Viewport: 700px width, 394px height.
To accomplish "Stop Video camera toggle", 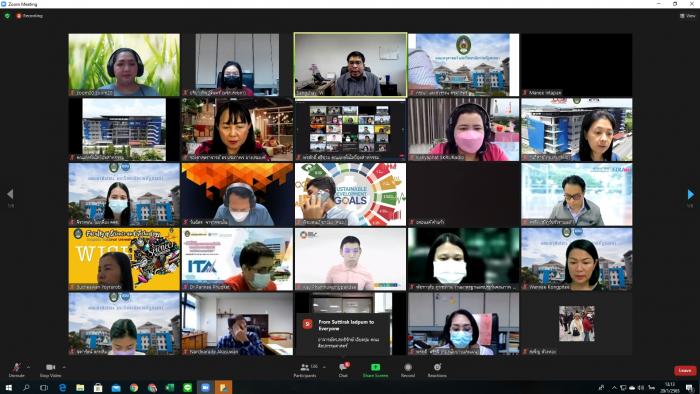I will pyautogui.click(x=50, y=369).
